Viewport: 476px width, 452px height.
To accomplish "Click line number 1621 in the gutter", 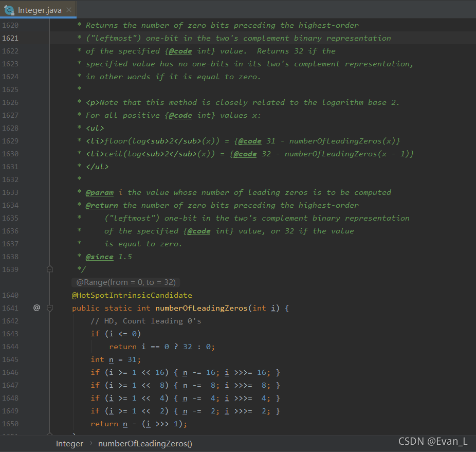I will tap(10, 38).
